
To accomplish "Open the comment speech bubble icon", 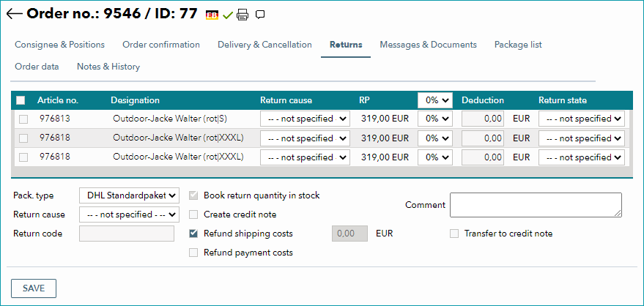I will pos(260,15).
